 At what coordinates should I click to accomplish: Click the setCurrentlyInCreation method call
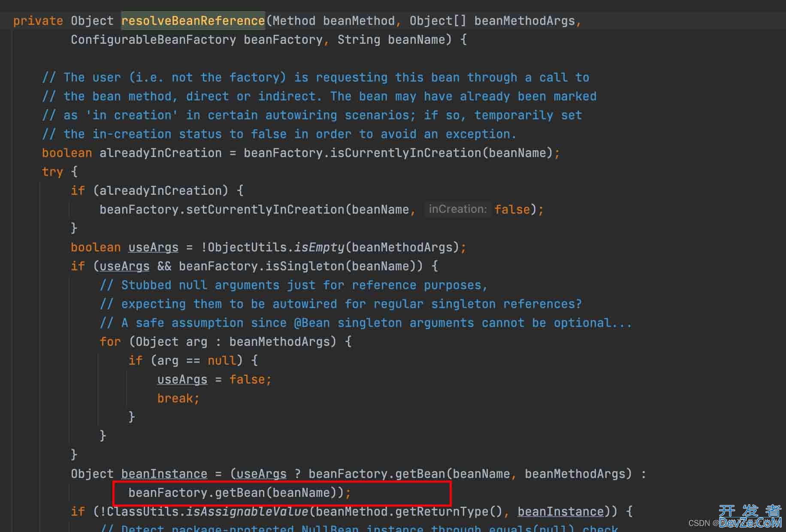point(265,209)
